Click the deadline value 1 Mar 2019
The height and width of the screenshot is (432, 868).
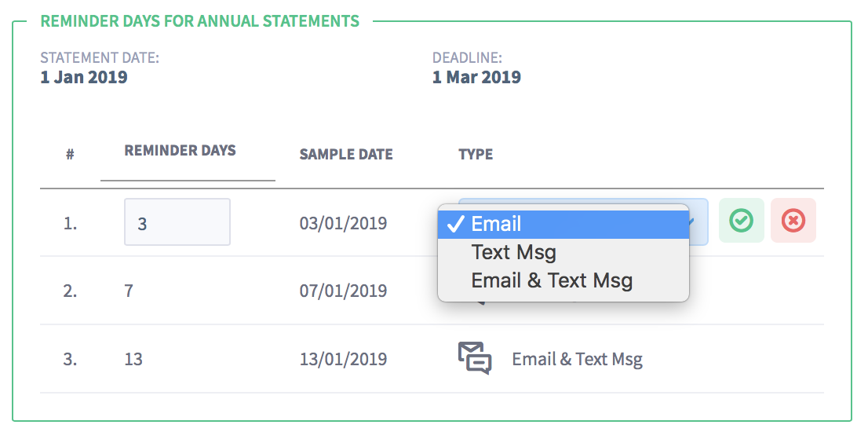[476, 77]
